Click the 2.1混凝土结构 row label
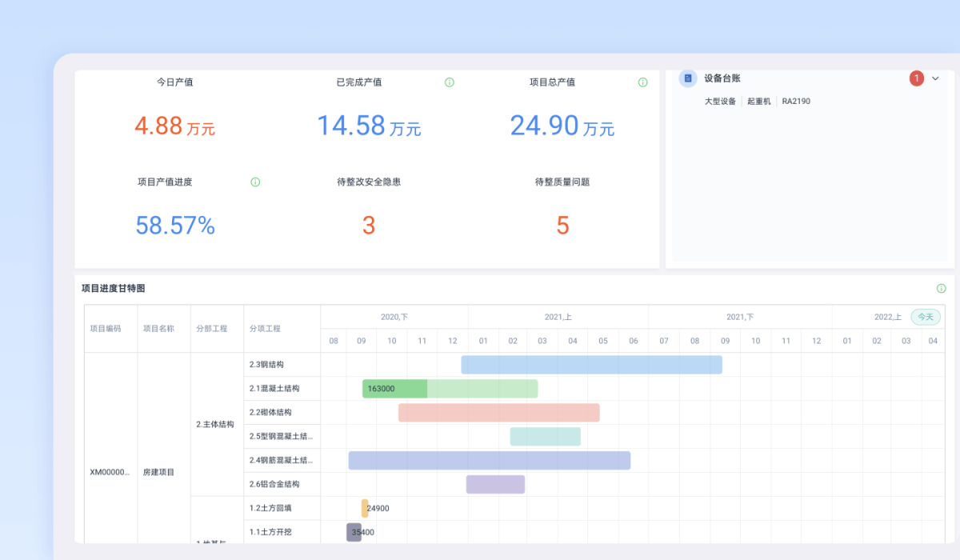This screenshot has width=960, height=560. 274,389
